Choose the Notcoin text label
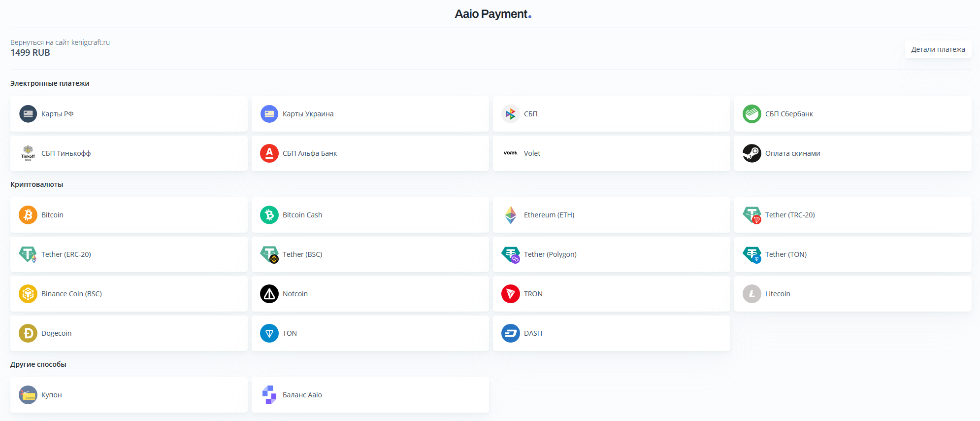Screen dimensions: 980x421 pyautogui.click(x=295, y=294)
